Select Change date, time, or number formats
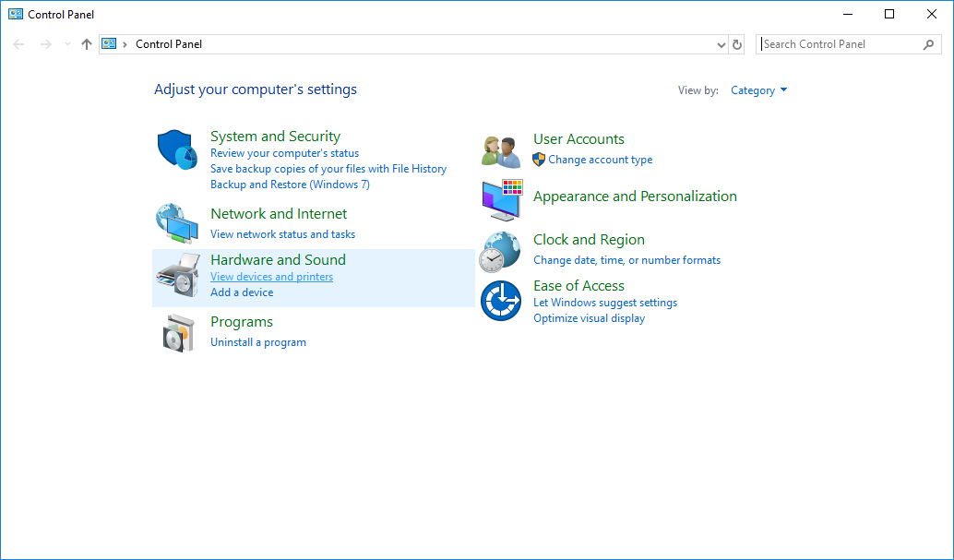 pyautogui.click(x=626, y=260)
